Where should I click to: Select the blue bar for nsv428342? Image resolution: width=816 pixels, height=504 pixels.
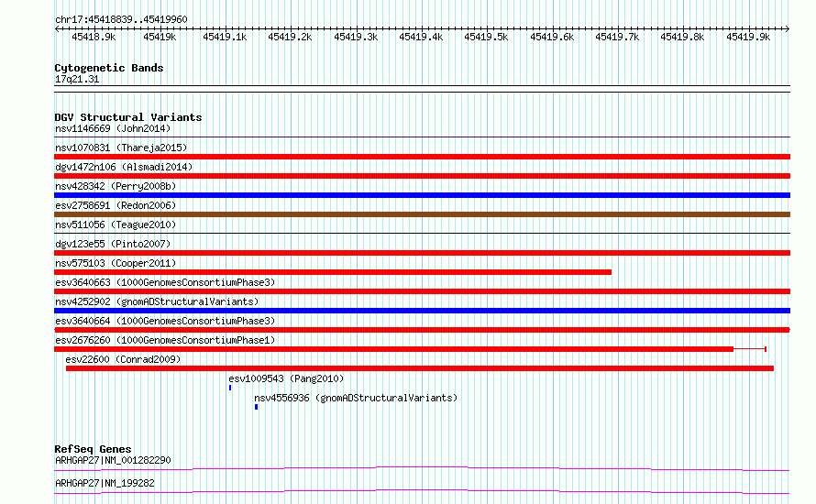tap(422, 195)
